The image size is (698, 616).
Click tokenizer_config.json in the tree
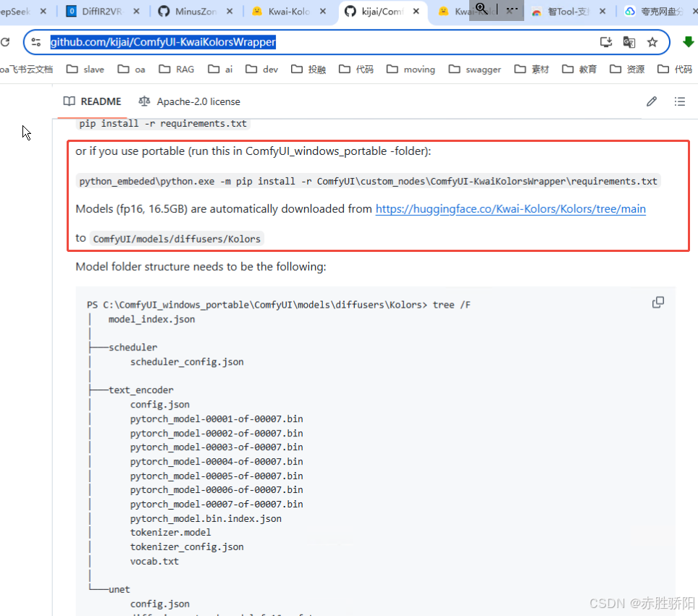(x=187, y=547)
